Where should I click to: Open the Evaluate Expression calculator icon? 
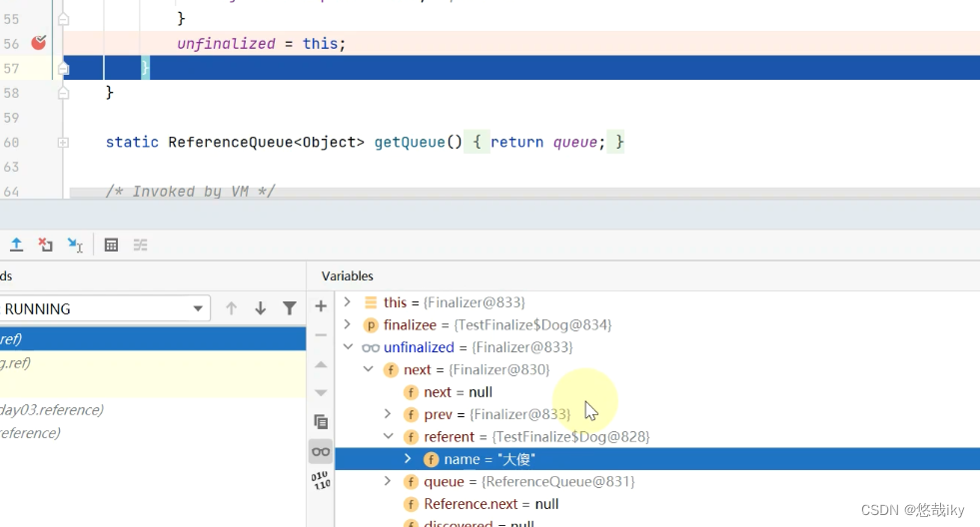[111, 245]
